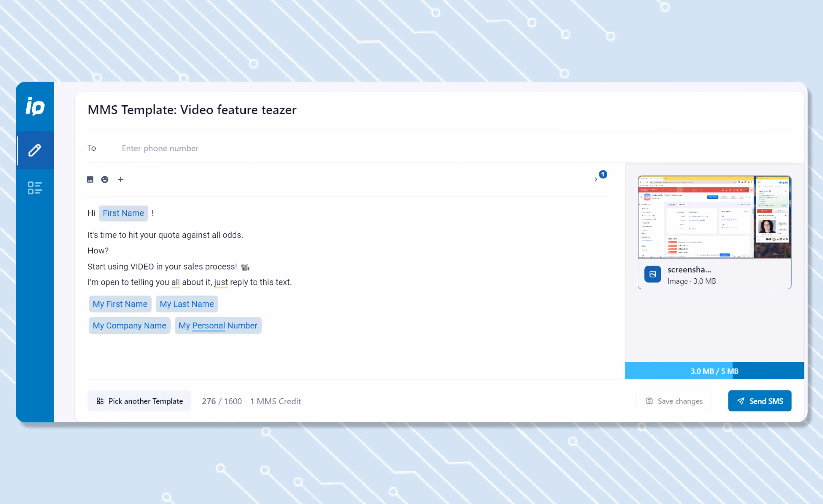Screen dimensions: 823x504
Task: Click the 'Image · 3.0 MB' file info text
Action: pos(691,281)
